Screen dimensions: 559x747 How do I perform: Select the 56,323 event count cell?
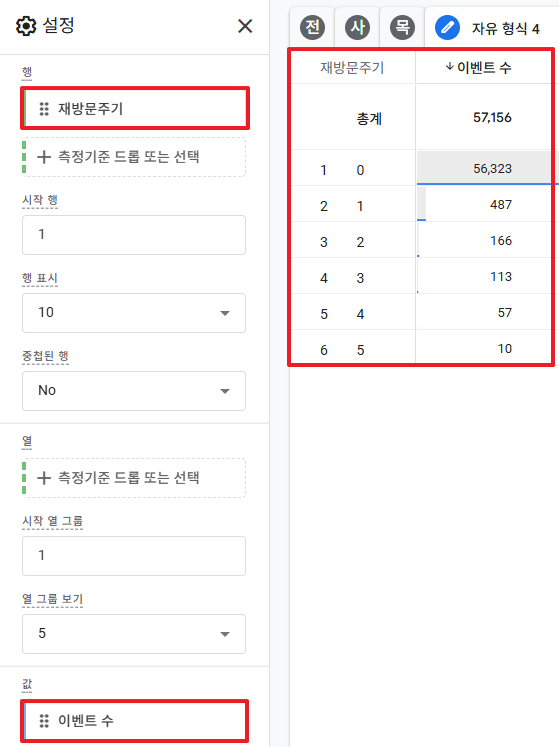484,168
